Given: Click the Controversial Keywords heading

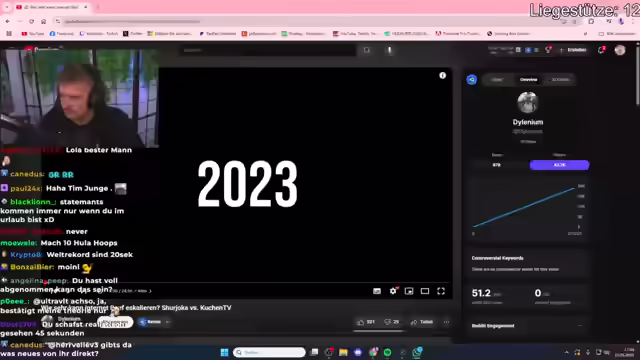Looking at the screenshot, I should click(x=498, y=258).
